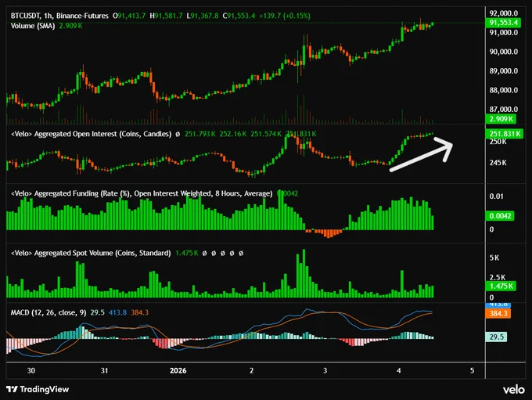Click the 30 date label on time axis
Viewport: 532px width, 400px height.
[31, 370]
